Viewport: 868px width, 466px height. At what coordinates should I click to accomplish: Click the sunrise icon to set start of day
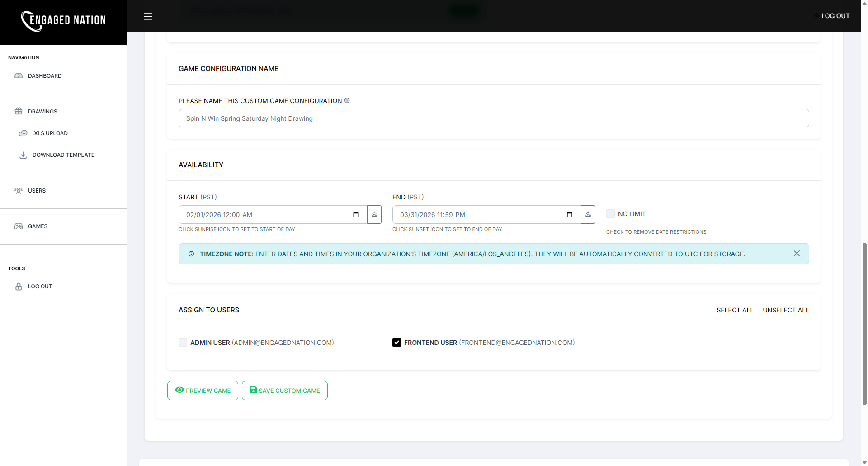(x=374, y=214)
